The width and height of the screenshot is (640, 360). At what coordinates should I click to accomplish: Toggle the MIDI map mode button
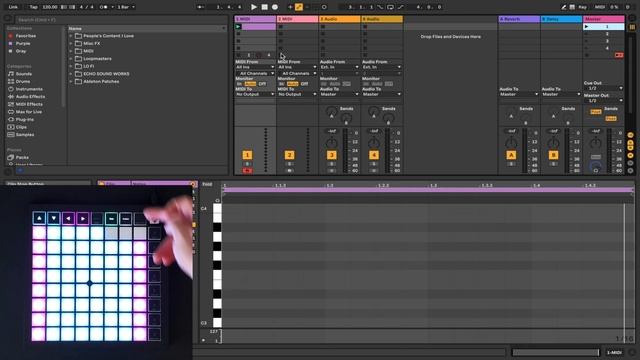600,7
